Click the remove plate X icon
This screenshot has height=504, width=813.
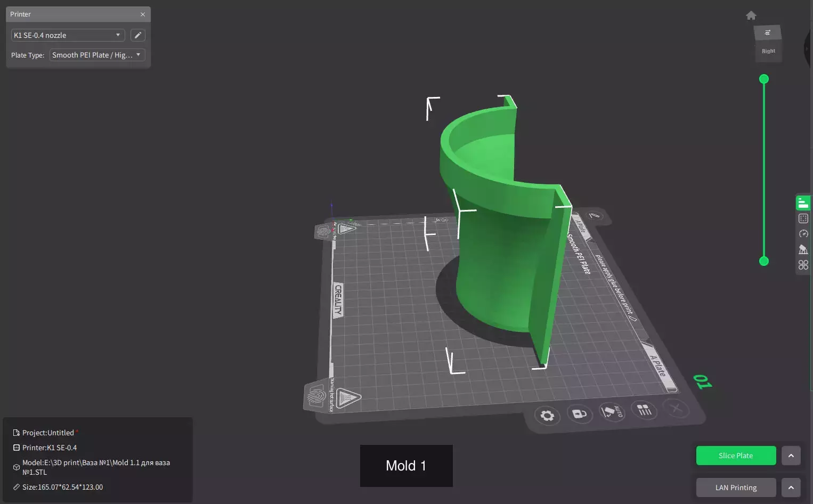676,408
